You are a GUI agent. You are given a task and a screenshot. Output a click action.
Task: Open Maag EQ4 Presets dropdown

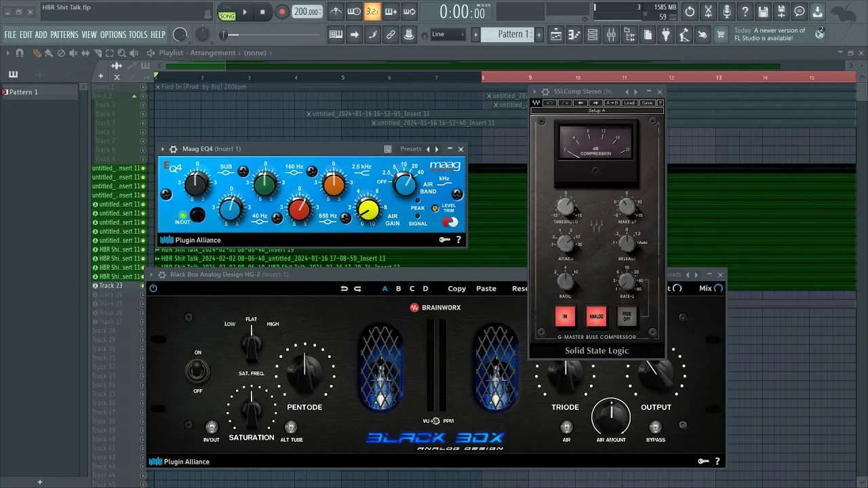click(x=411, y=149)
